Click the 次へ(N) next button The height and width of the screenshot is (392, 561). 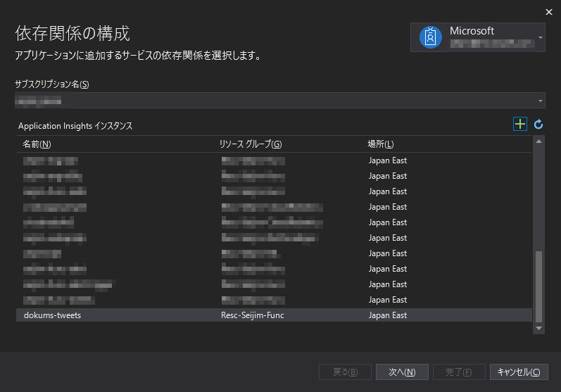(402, 372)
